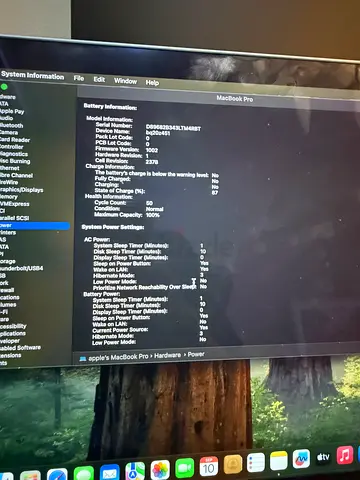Click the laptop icon in the path bar
The width and height of the screenshot is (360, 480).
(x=83, y=359)
